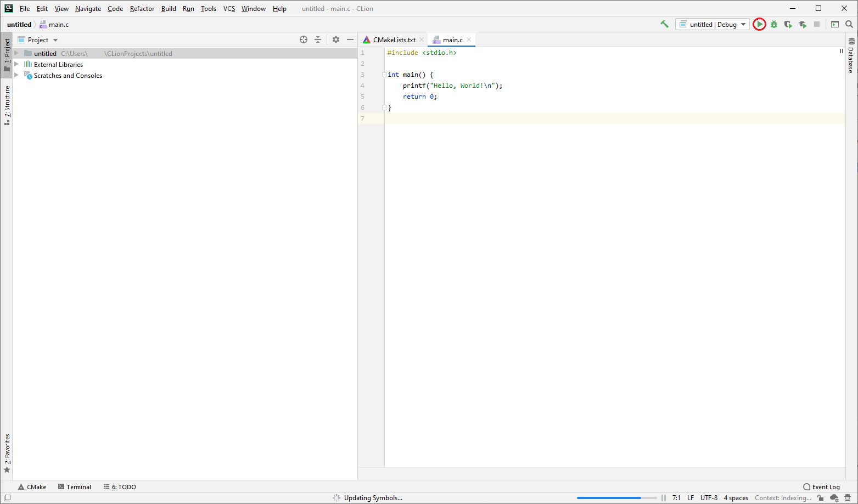Expand External Libraries node
The width and height of the screenshot is (858, 504).
point(16,64)
